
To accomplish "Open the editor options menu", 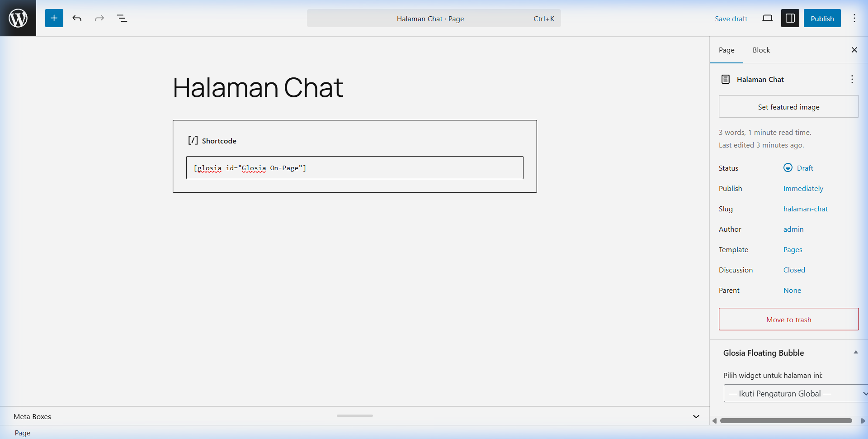I will pyautogui.click(x=854, y=18).
